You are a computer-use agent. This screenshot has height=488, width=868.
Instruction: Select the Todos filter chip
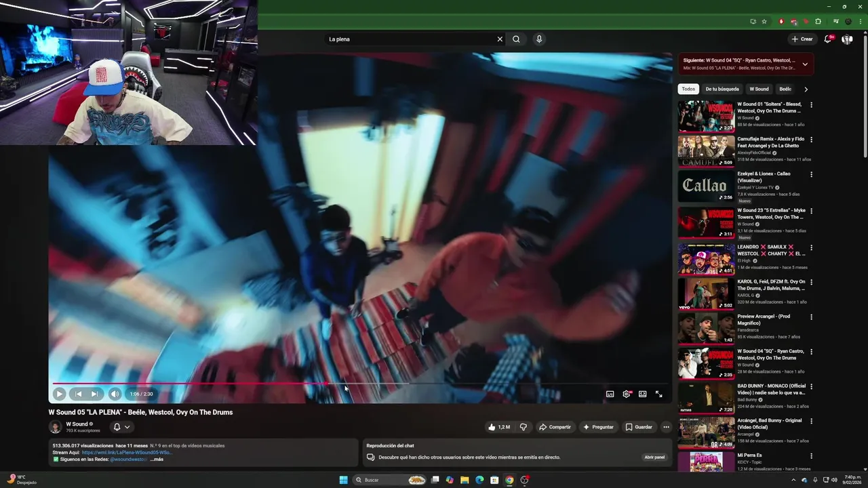[x=688, y=89]
